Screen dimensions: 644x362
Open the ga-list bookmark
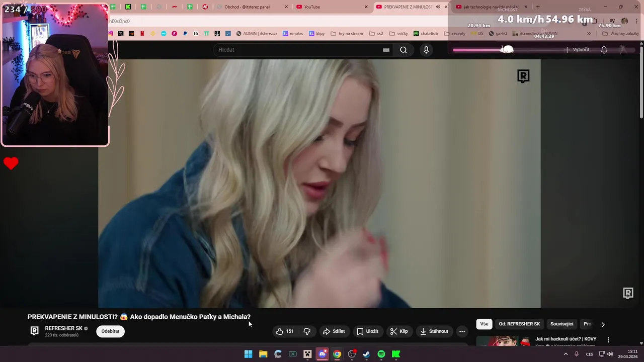(x=498, y=34)
